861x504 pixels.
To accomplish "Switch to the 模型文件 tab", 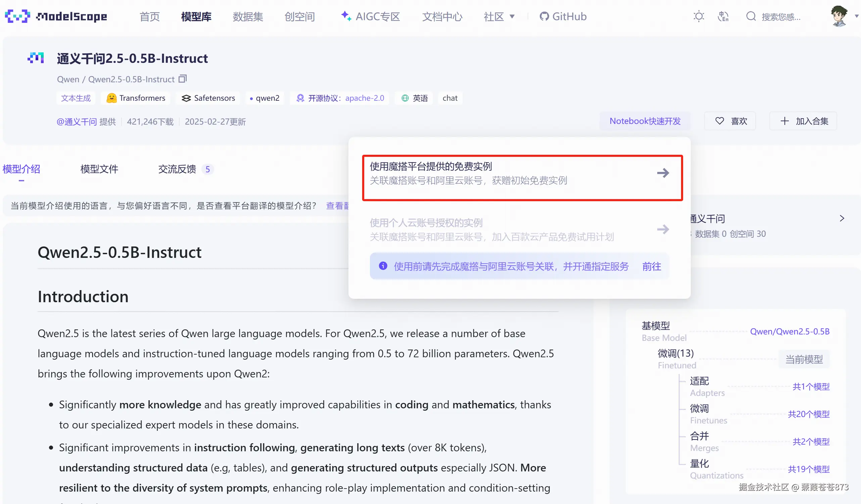I will [99, 169].
